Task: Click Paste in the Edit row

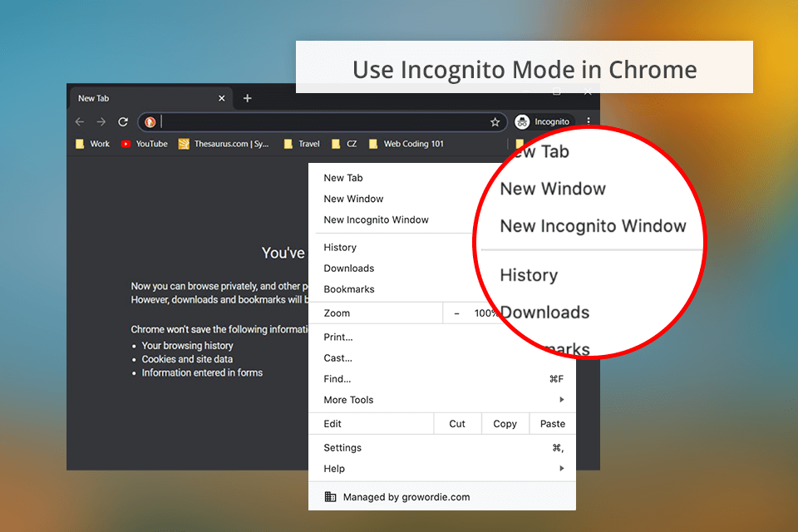Action: point(553,424)
